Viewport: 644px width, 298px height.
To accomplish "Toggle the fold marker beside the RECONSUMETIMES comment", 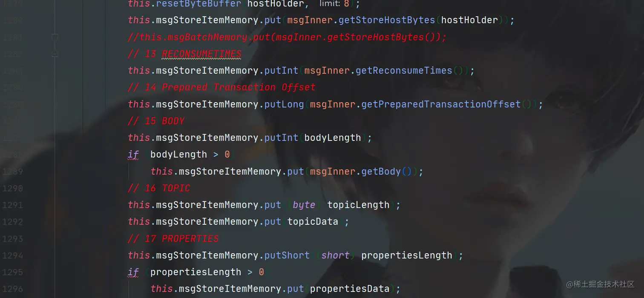I will tap(55, 54).
